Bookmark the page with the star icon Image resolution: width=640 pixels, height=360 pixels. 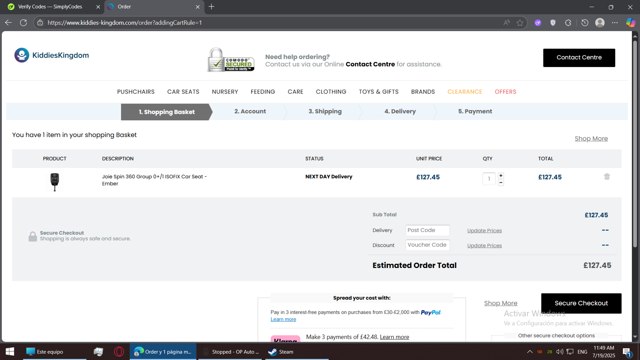520,23
